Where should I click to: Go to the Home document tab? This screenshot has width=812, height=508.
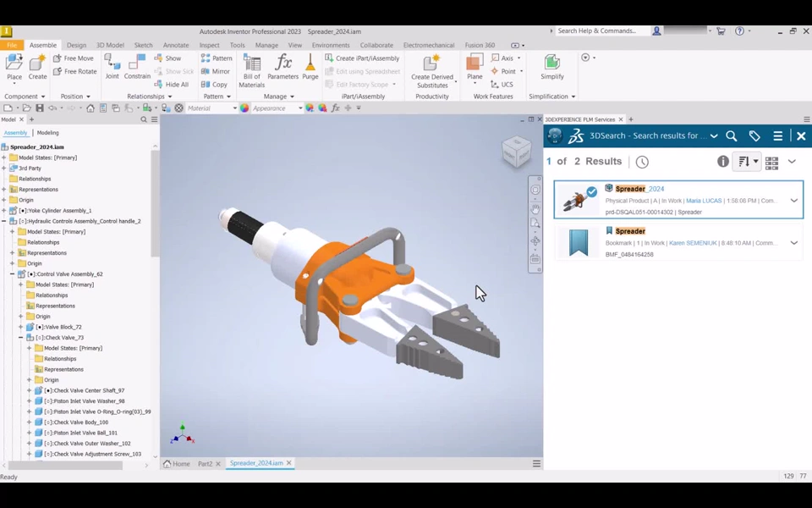(x=177, y=463)
